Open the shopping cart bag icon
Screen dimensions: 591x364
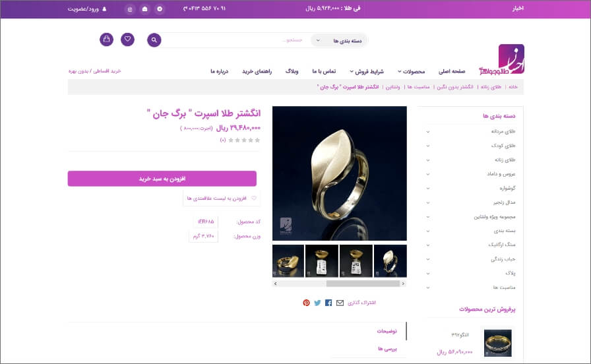click(x=107, y=39)
